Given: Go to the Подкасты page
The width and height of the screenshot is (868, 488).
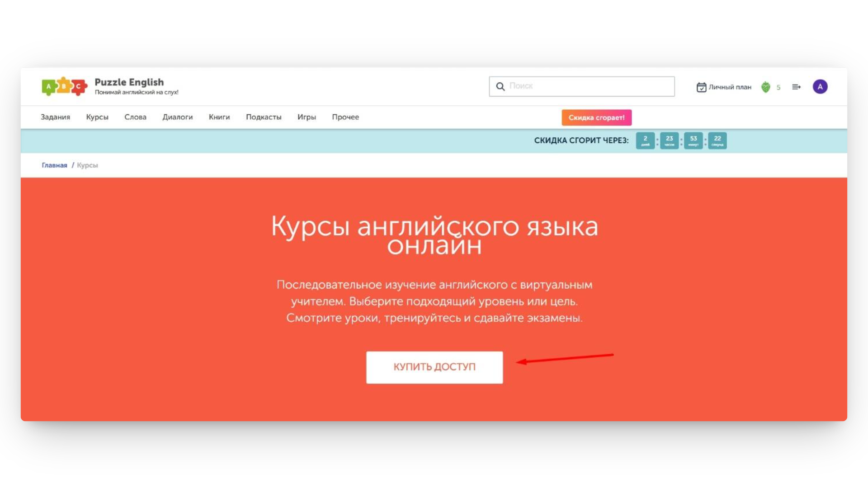Looking at the screenshot, I should [x=264, y=117].
